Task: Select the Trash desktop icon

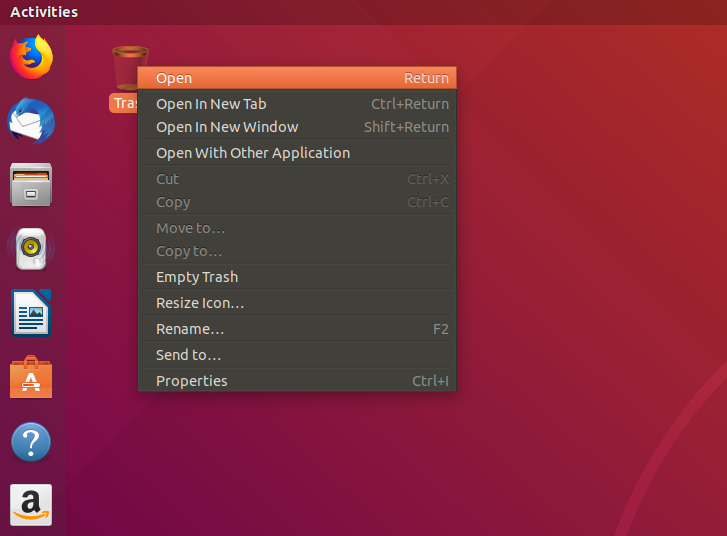Action: (125, 79)
